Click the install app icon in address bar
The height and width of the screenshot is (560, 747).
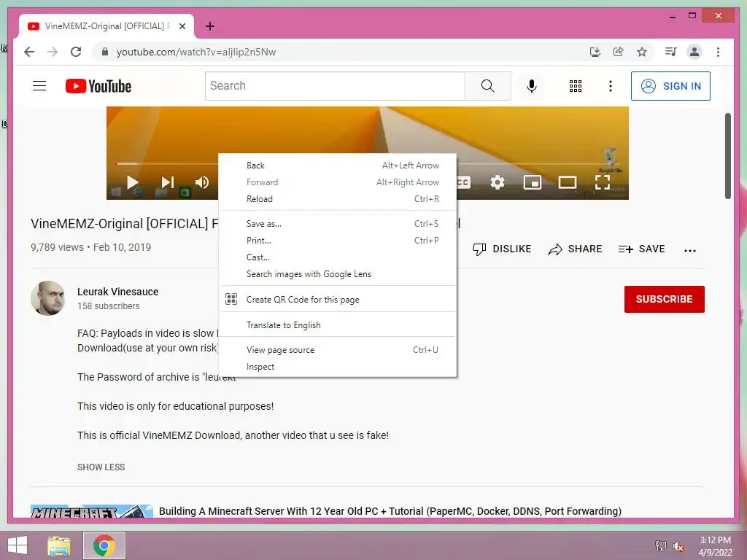coord(595,52)
